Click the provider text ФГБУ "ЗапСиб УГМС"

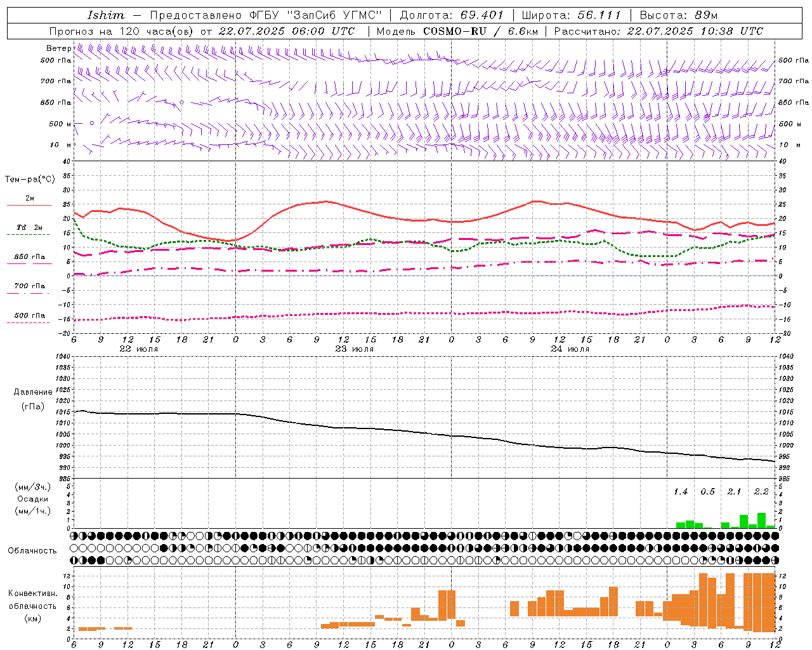tap(315, 15)
